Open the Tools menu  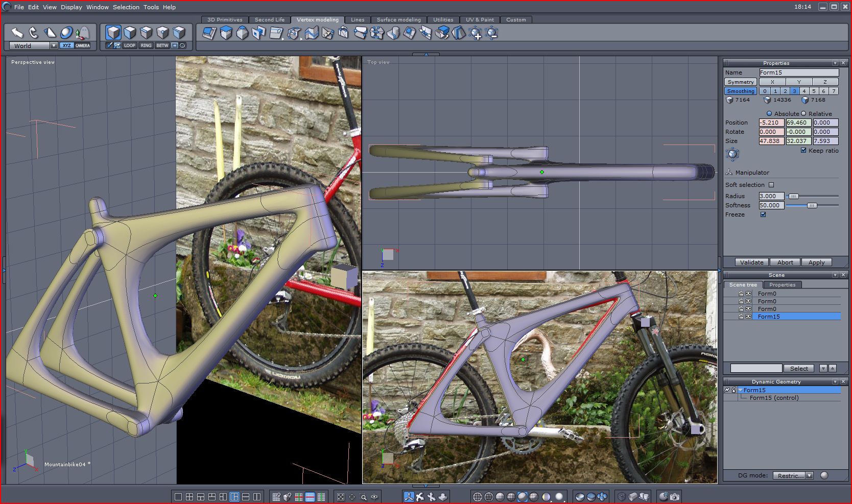[151, 7]
